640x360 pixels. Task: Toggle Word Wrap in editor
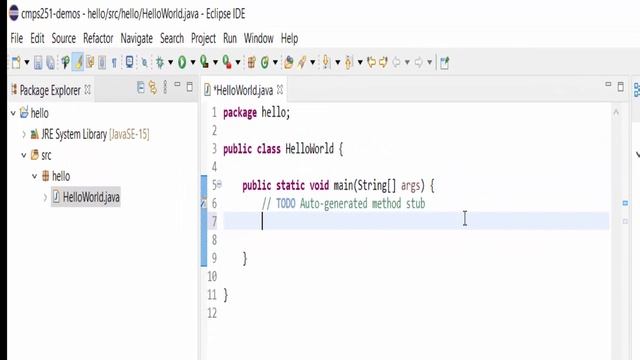point(90,62)
